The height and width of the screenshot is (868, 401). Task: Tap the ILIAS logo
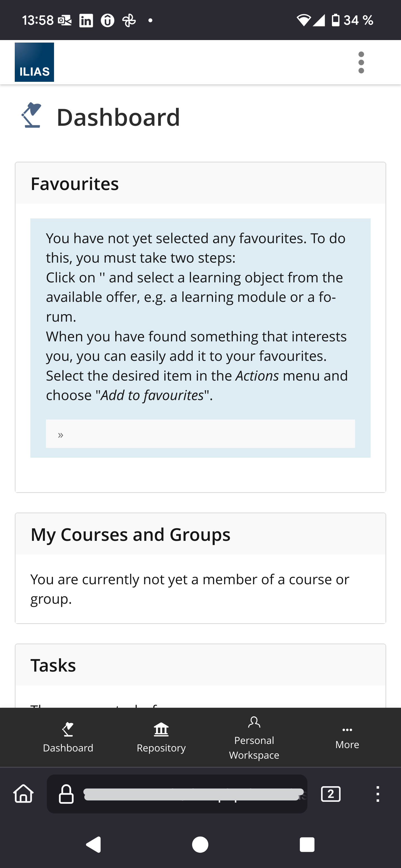[x=35, y=62]
